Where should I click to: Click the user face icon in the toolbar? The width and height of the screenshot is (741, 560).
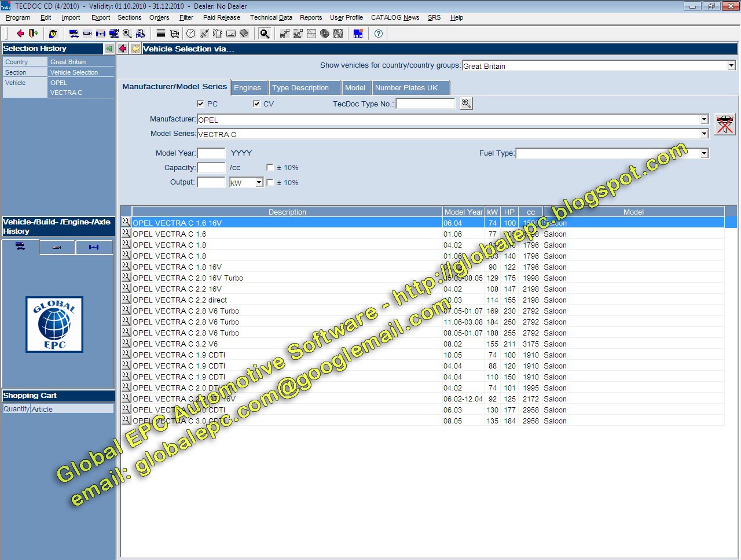pyautogui.click(x=54, y=34)
